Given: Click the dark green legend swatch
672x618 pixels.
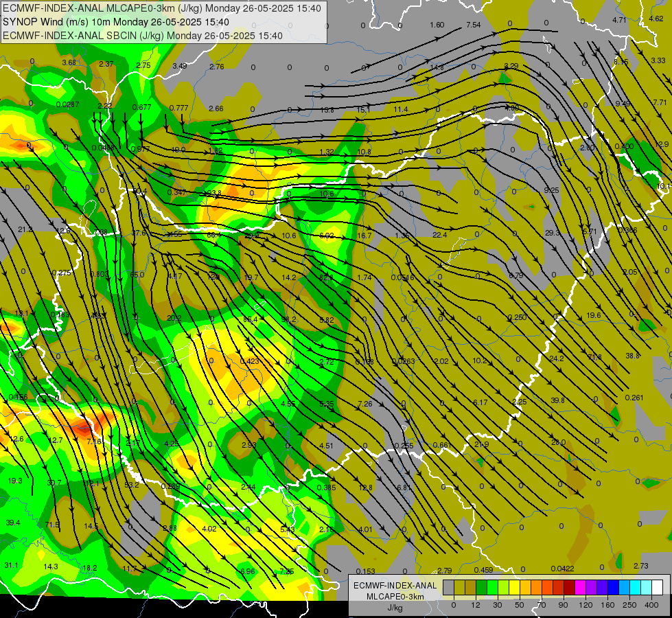Looking at the screenshot, I should pos(482,587).
